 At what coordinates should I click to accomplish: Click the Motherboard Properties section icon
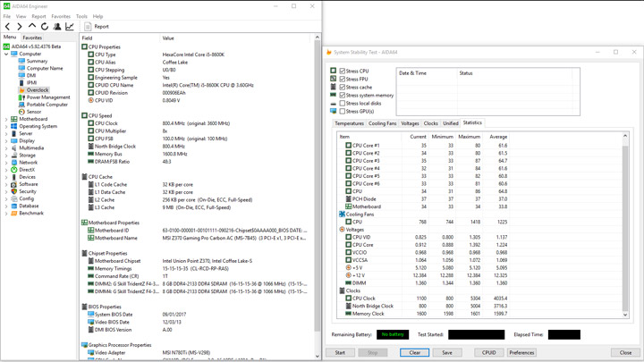84,223
